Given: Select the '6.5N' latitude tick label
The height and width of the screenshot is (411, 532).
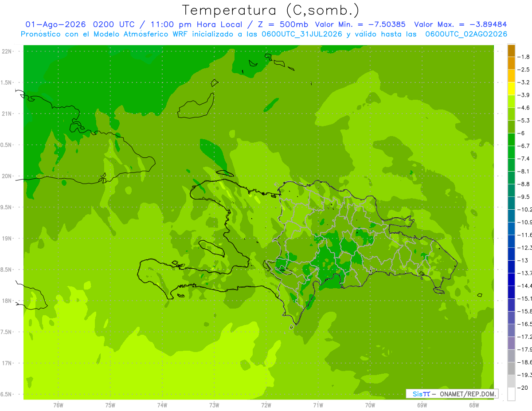Looking at the screenshot, I should click(7, 395).
